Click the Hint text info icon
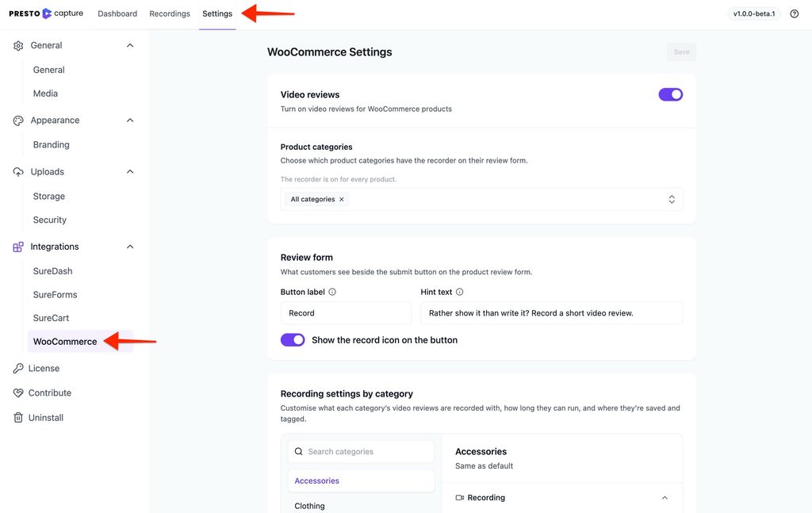 click(x=459, y=292)
